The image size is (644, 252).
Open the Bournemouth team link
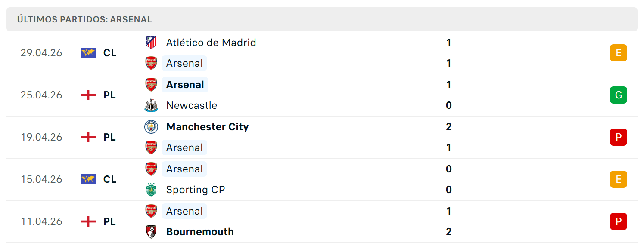[200, 232]
